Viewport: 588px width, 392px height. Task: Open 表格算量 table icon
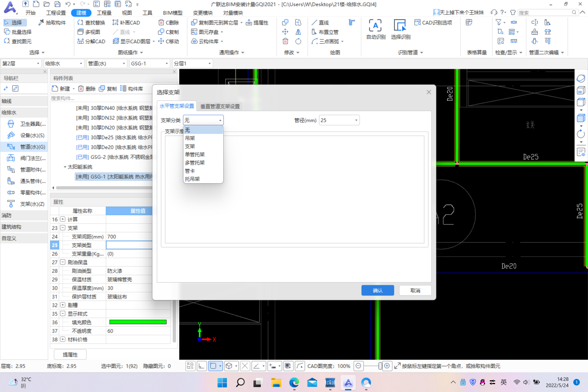(469, 23)
